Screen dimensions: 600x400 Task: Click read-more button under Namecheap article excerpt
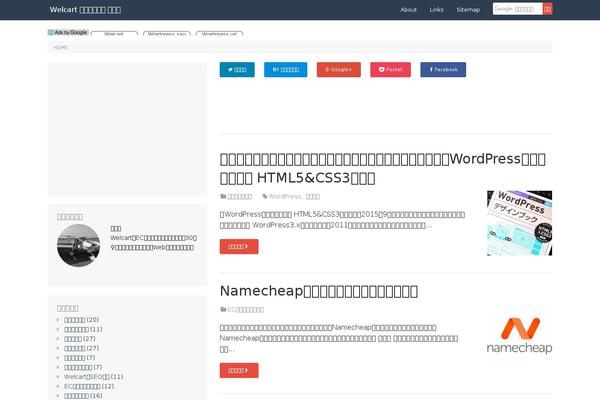click(239, 371)
